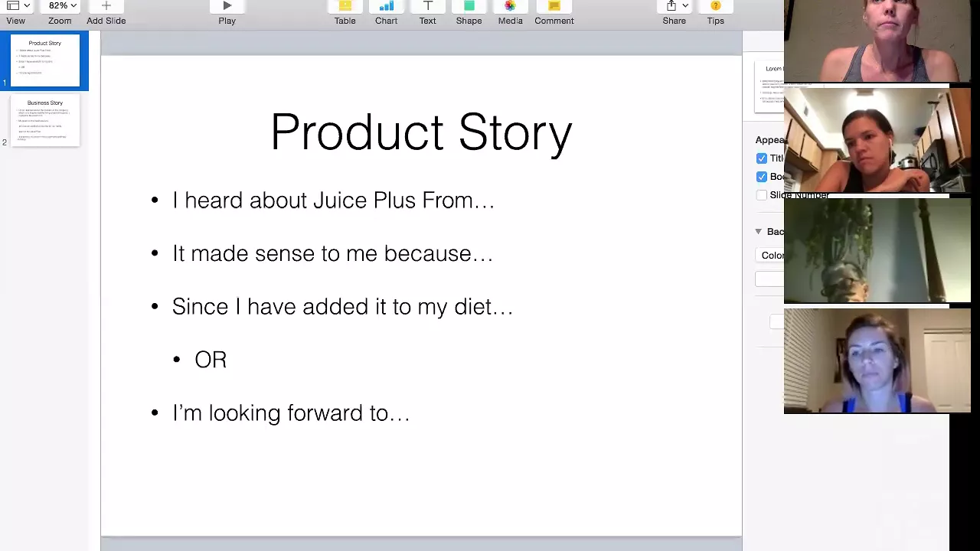Click the background color well
980x551 pixels.
point(769,279)
